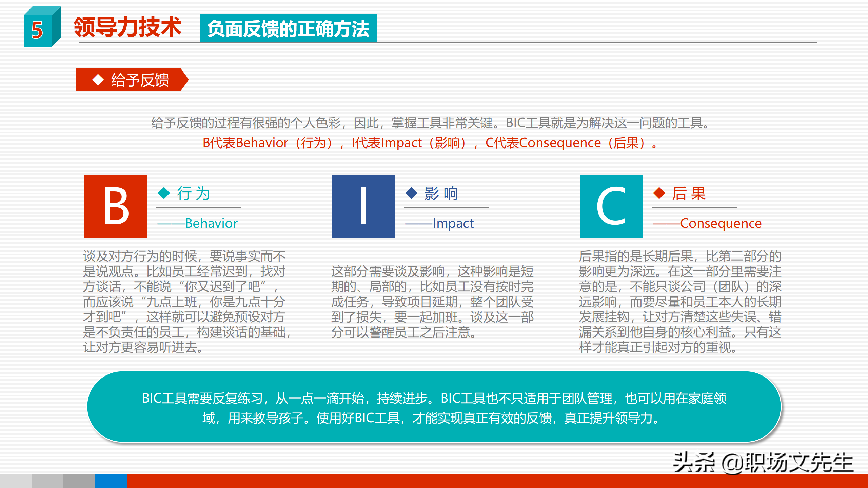This screenshot has height=488, width=868.
Task: Click the teal diamond before 行为
Action: pos(164,193)
